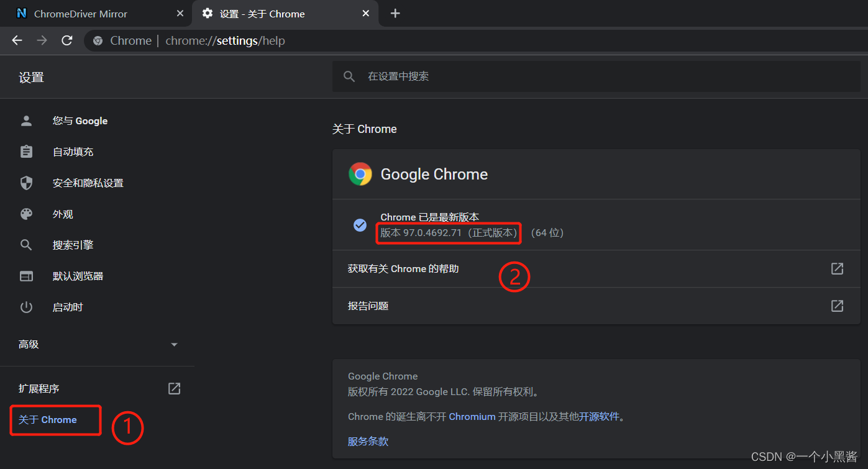Open 获取有关 Chrome 的帮助
Screen dimensions: 868x469
[x=596, y=269]
